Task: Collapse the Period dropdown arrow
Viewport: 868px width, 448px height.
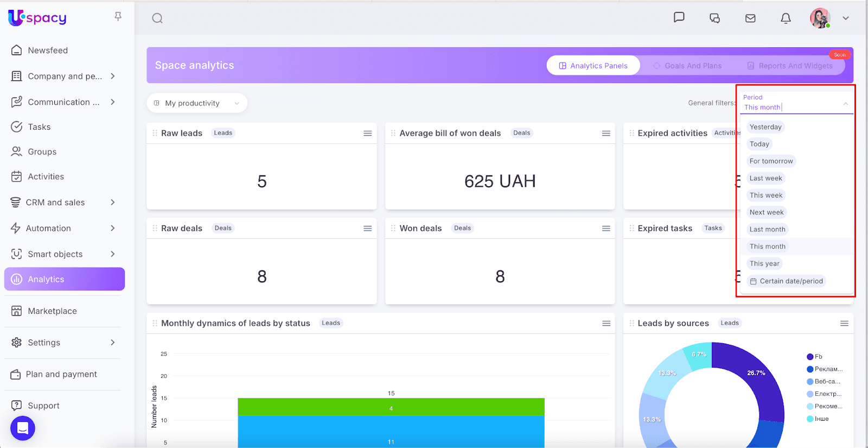Action: [x=845, y=104]
